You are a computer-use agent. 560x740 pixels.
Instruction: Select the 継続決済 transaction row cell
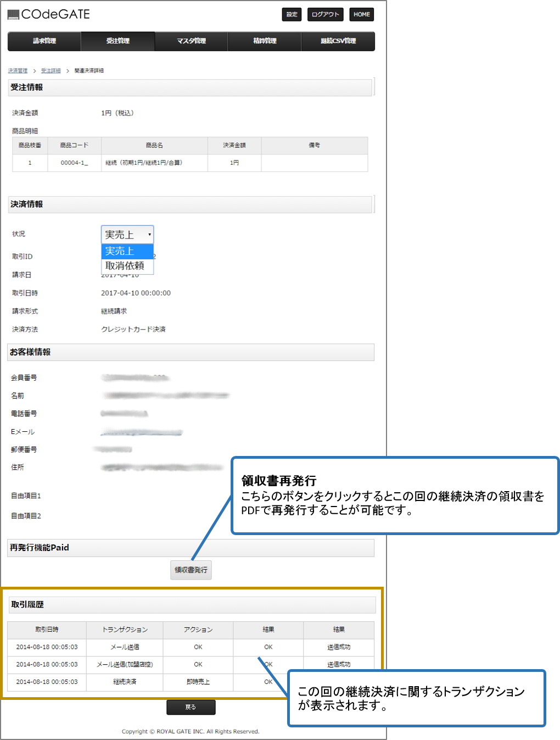[125, 682]
